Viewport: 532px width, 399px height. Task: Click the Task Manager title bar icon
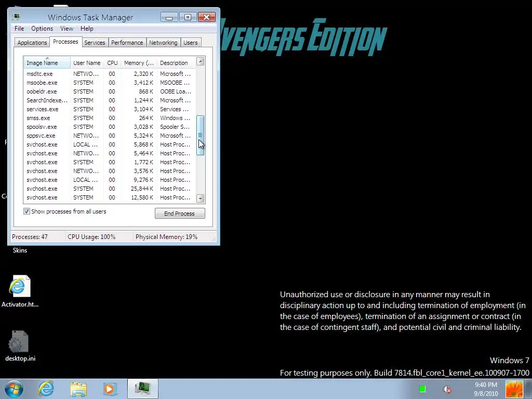coord(16,17)
